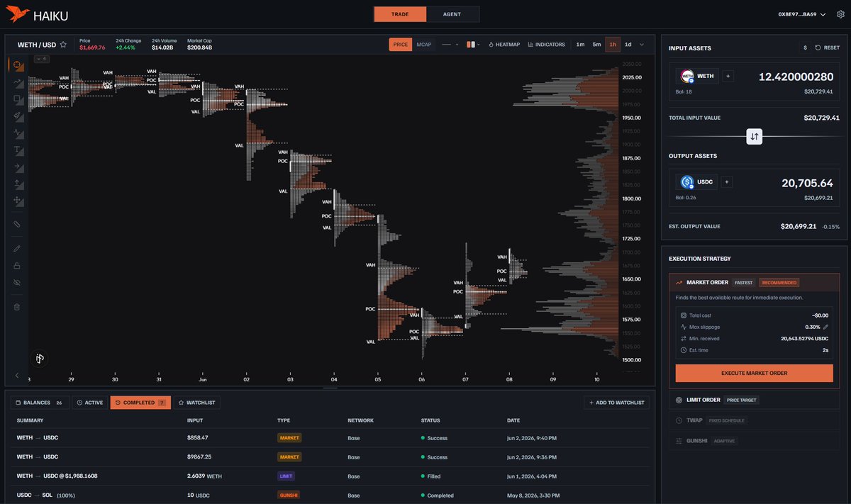Delete drawings with the trash icon

point(17,307)
